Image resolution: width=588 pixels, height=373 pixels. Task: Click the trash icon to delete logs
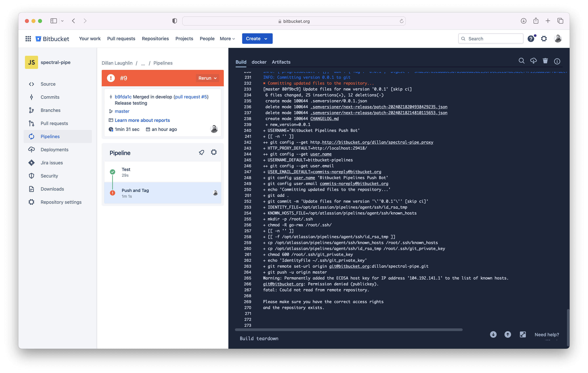(545, 61)
